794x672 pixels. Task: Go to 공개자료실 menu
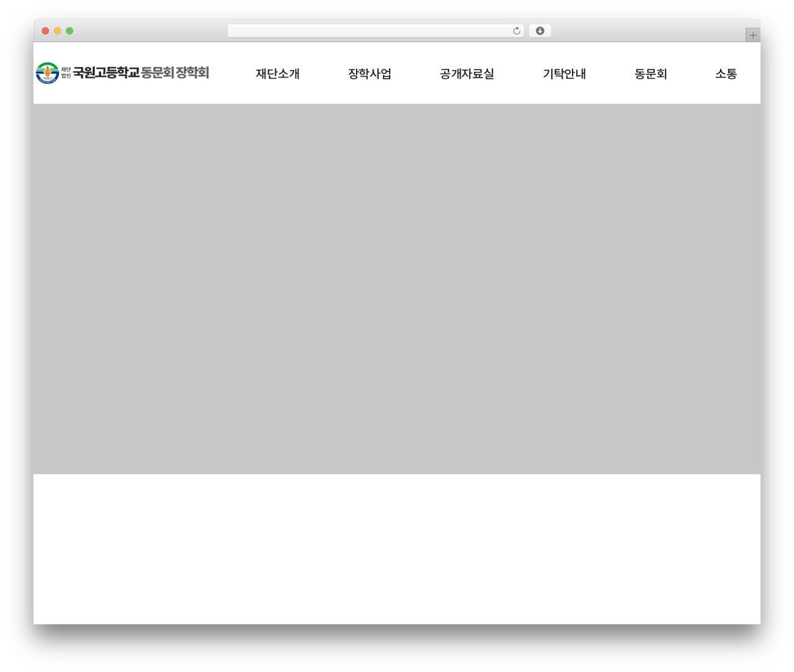(x=467, y=74)
